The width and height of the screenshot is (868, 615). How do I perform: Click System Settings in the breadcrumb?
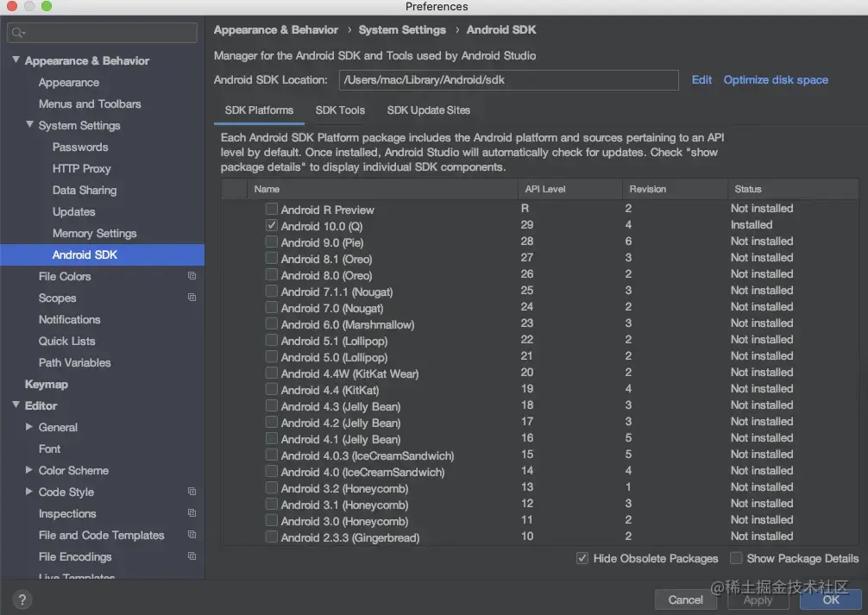tap(402, 30)
